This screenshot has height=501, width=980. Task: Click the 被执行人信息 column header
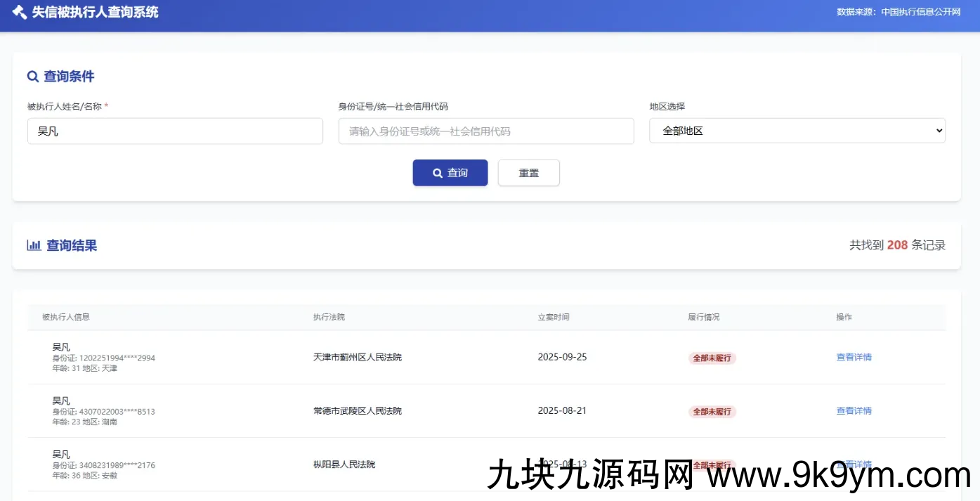tap(66, 317)
